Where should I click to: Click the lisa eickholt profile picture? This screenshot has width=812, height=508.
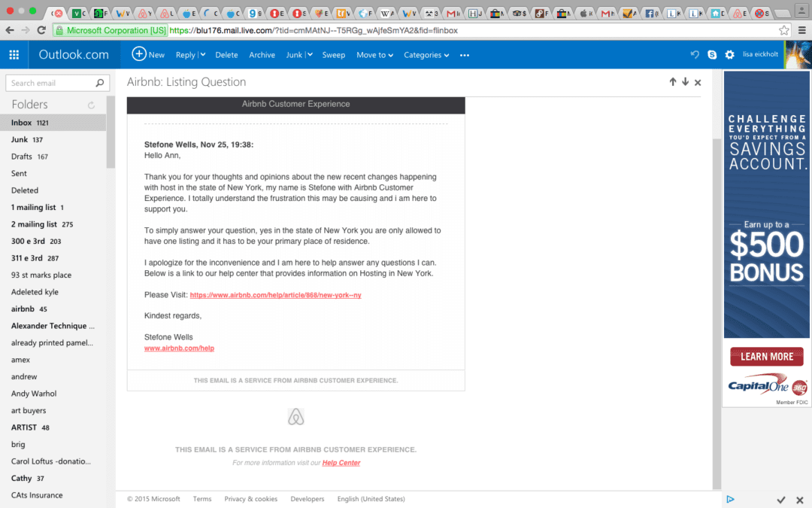pyautogui.click(x=798, y=54)
